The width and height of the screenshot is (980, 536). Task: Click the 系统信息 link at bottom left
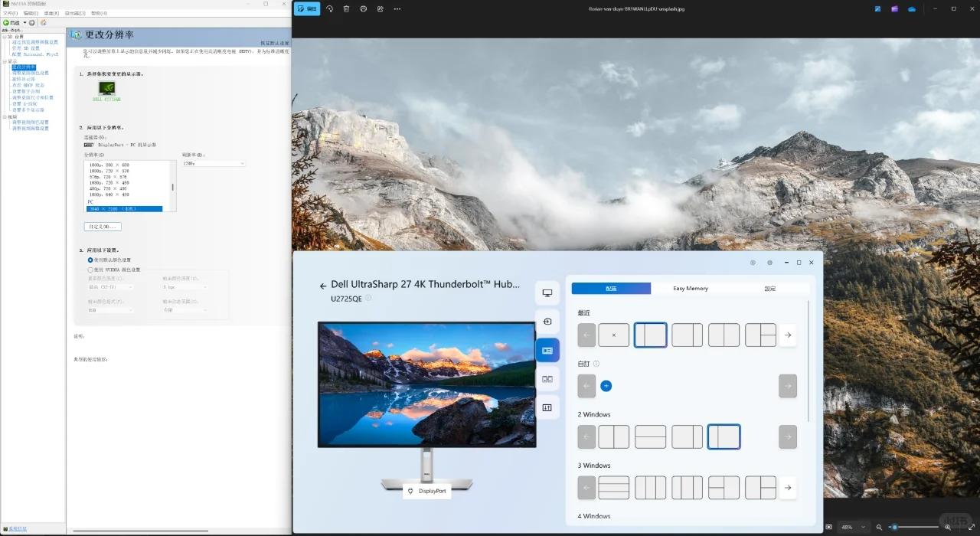coord(17,529)
